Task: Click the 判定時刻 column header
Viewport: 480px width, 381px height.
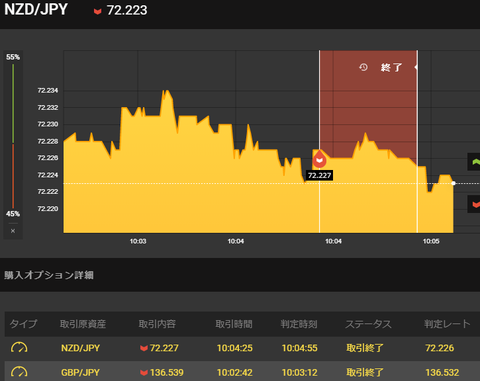Action: 299,324
